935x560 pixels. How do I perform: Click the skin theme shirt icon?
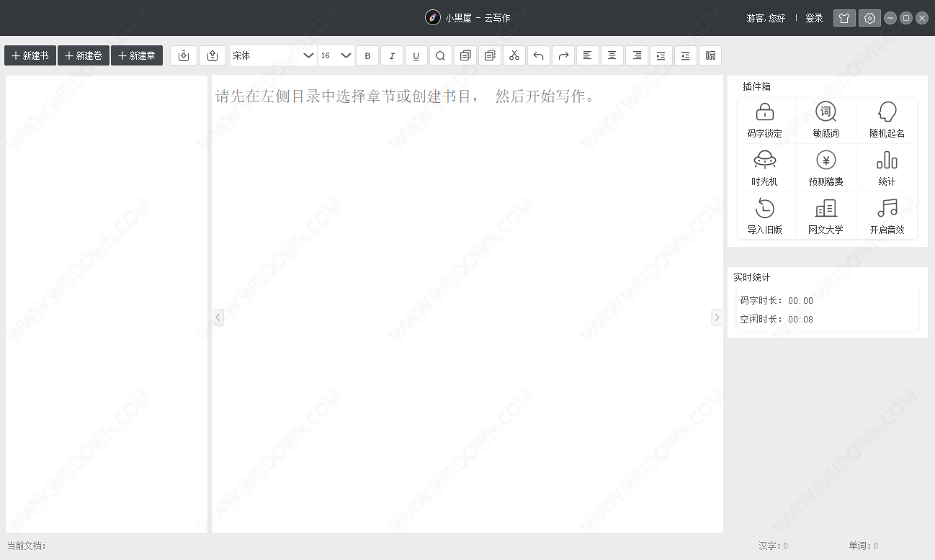(x=845, y=18)
